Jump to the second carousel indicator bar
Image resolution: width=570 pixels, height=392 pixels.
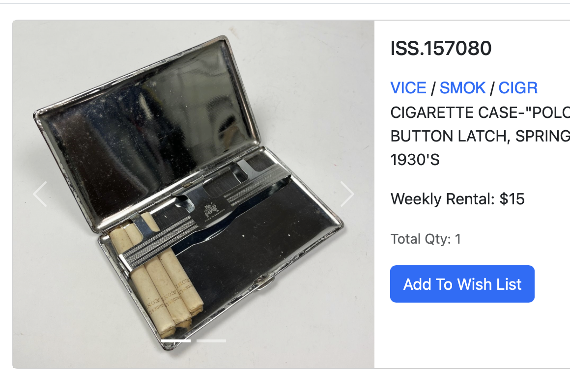[x=211, y=341]
